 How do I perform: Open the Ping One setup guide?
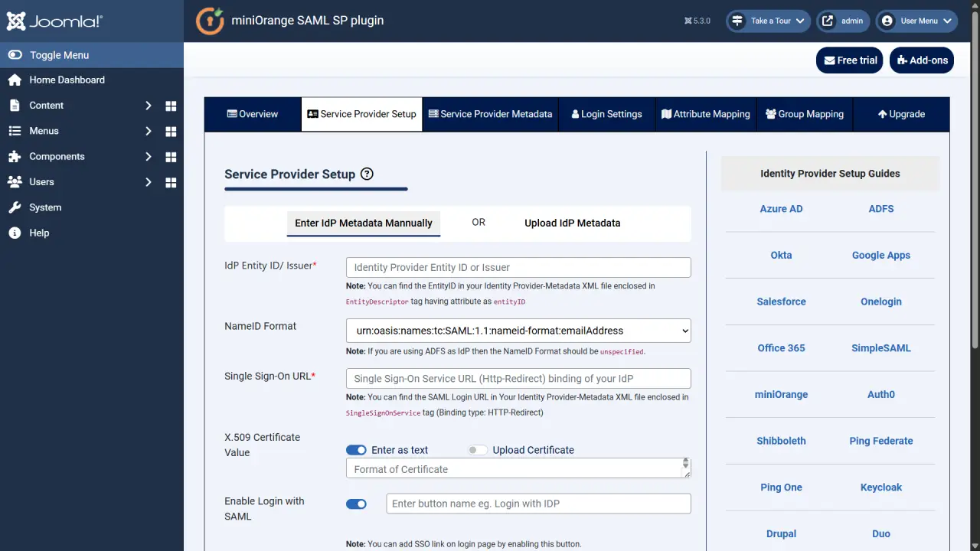point(781,487)
